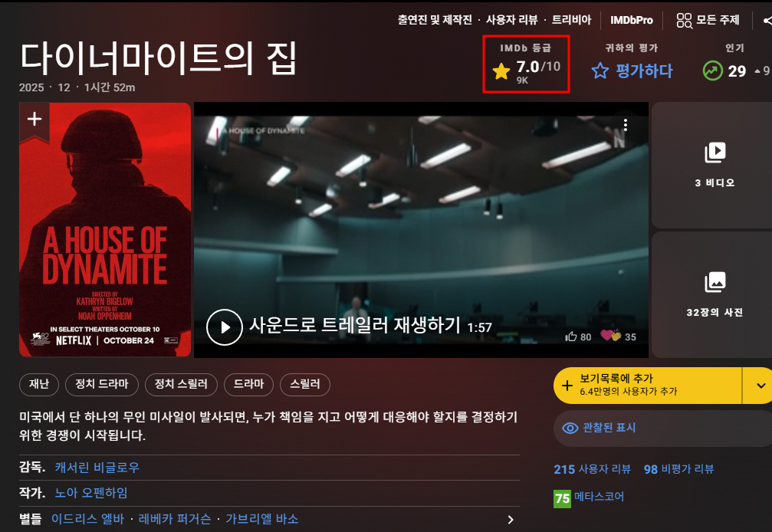Screen dimensions: 772x532
Task: Go to 사용자 리뷰 section
Action: (x=511, y=20)
